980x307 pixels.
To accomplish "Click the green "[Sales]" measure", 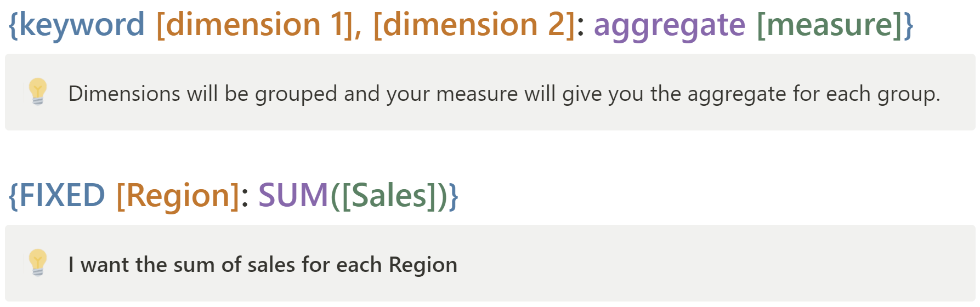I will [x=389, y=196].
